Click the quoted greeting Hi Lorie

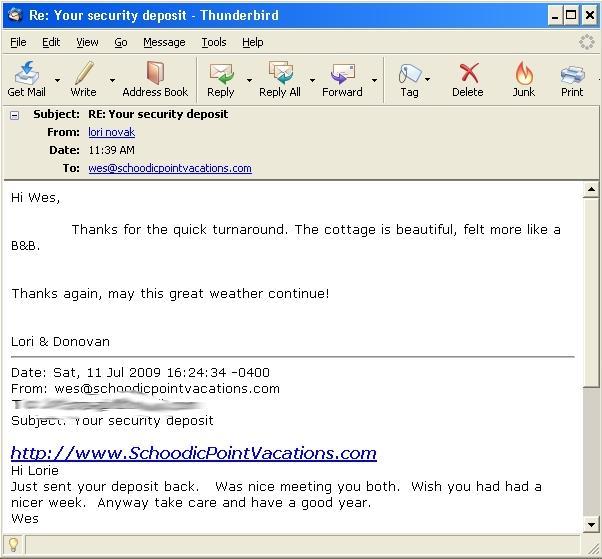click(35, 470)
